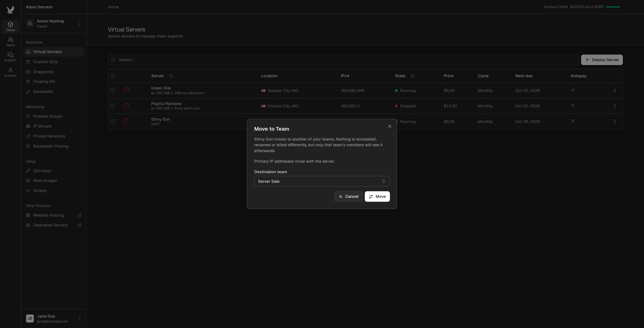Cancel the Move to Team dialog
The height and width of the screenshot is (328, 644).
click(348, 196)
